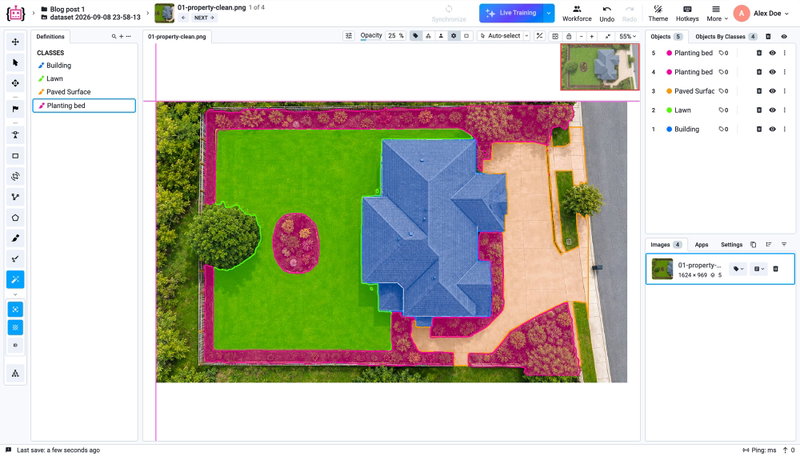This screenshot has height=456, width=800.
Task: Open the images filter funnel
Action: pyautogui.click(x=784, y=244)
